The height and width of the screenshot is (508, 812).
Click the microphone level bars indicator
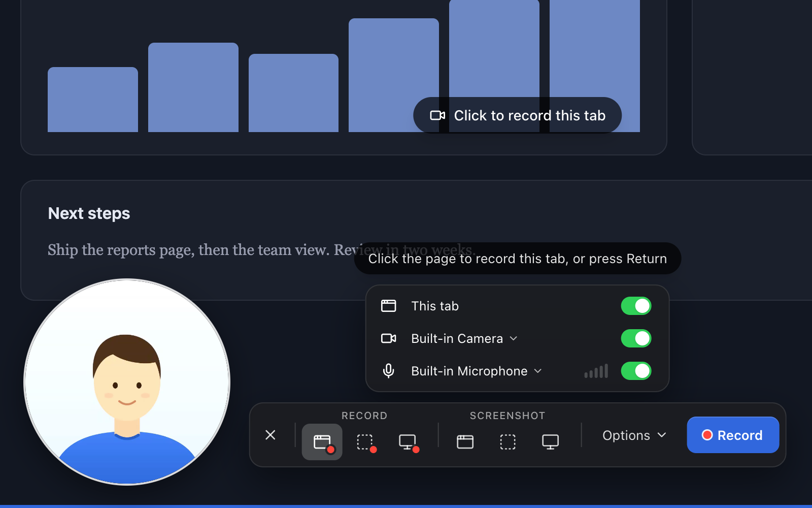596,371
